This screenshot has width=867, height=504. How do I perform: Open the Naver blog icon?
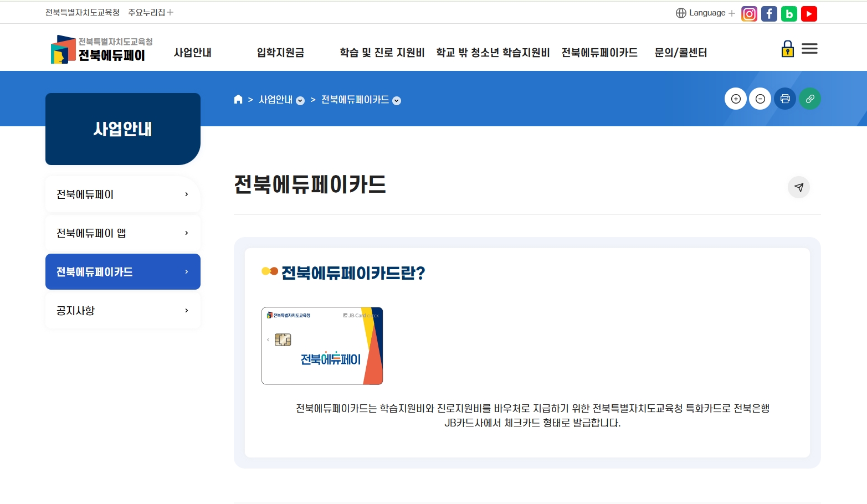pyautogui.click(x=789, y=14)
